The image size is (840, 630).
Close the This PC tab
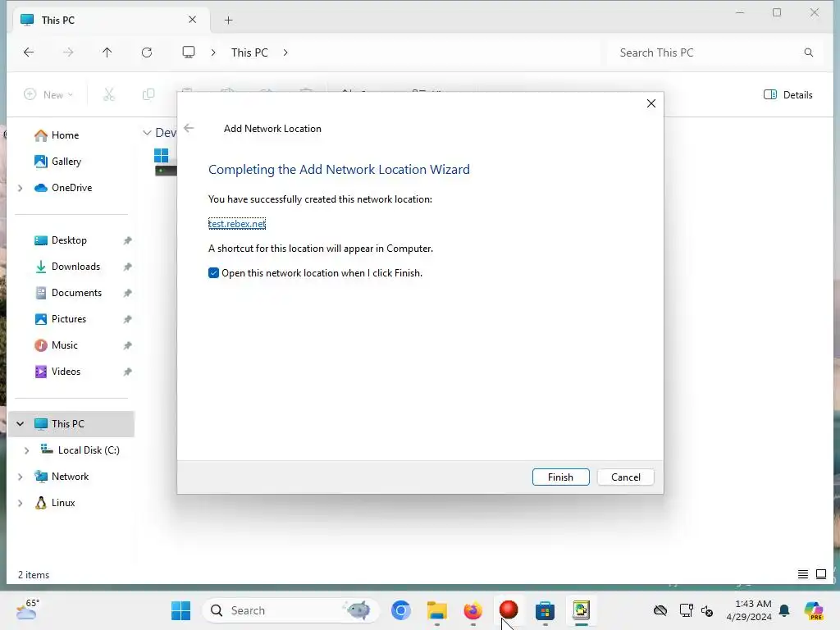click(x=192, y=20)
